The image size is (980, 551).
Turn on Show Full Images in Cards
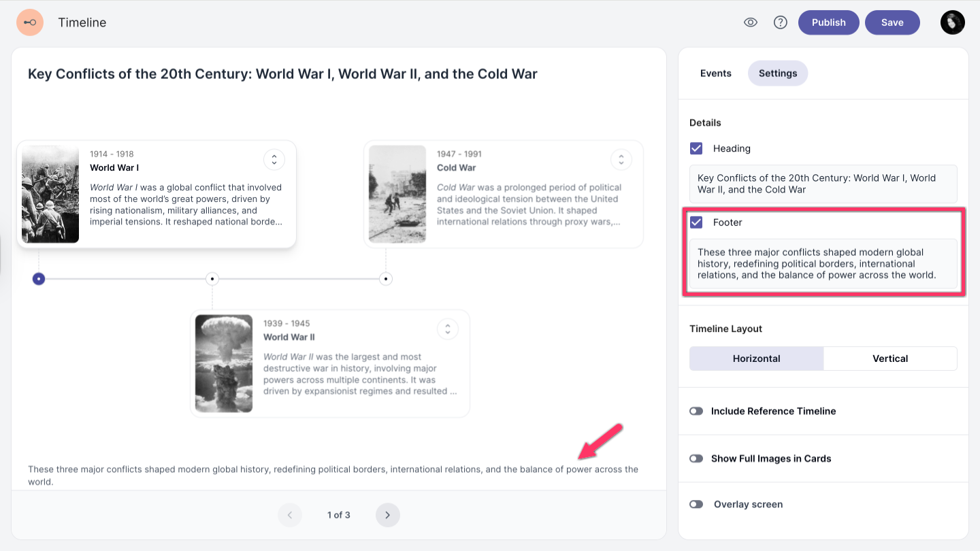tap(696, 458)
